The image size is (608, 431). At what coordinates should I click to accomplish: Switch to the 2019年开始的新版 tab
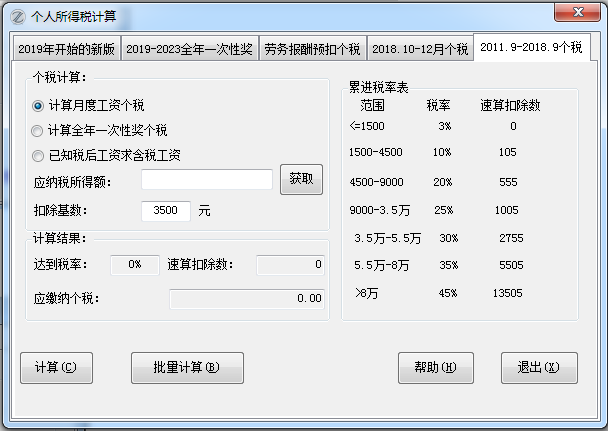67,49
